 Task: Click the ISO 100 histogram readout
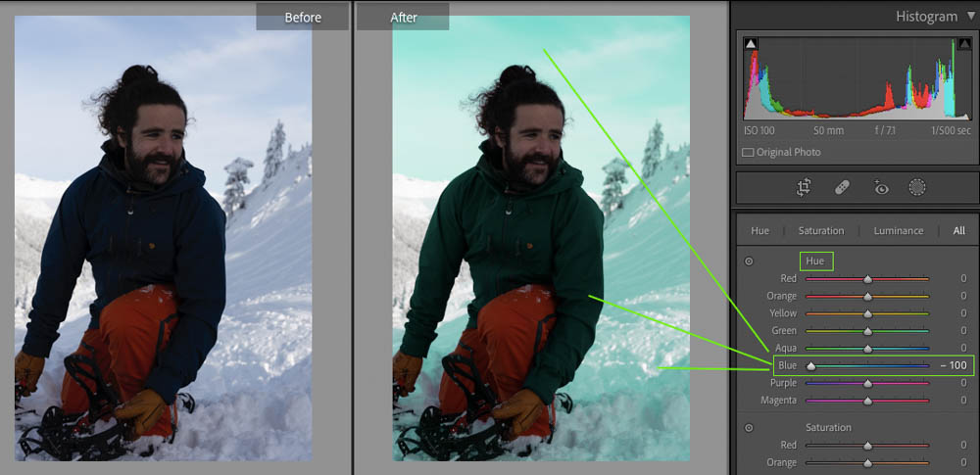(759, 131)
